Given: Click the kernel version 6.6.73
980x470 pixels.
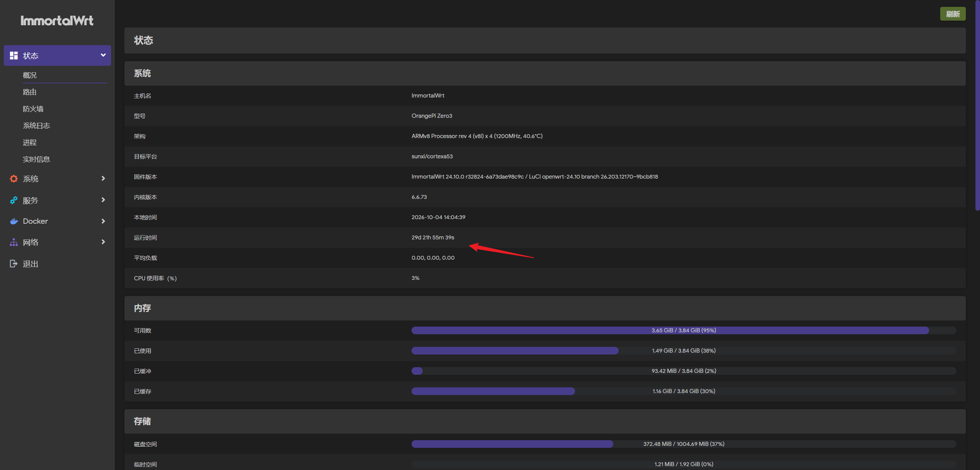Looking at the screenshot, I should pyautogui.click(x=419, y=197).
